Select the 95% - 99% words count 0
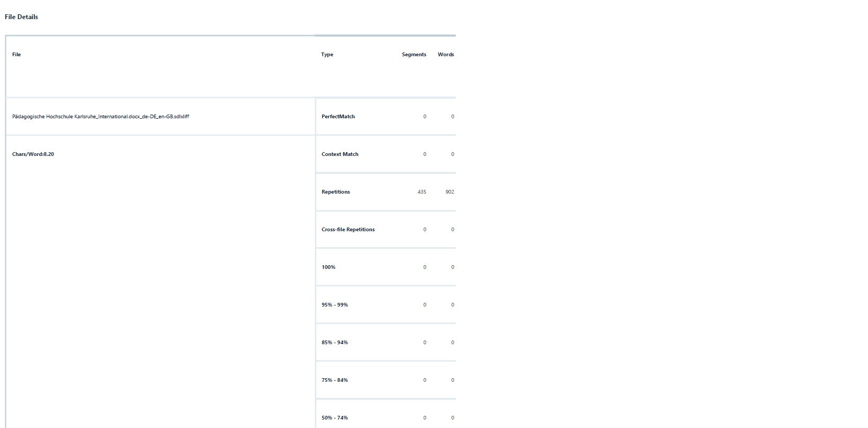Image resolution: width=868 pixels, height=428 pixels. tap(453, 305)
